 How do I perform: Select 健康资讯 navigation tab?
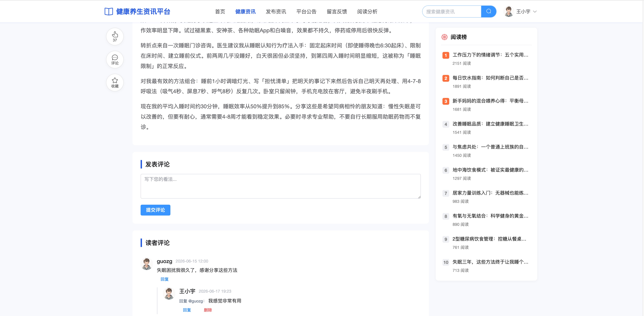point(245,12)
